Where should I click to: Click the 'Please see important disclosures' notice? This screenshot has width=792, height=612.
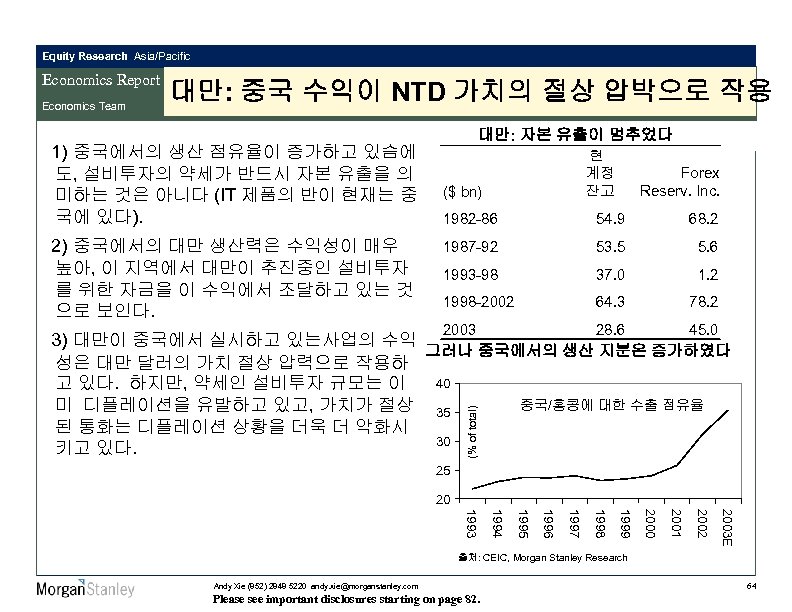coord(346,599)
